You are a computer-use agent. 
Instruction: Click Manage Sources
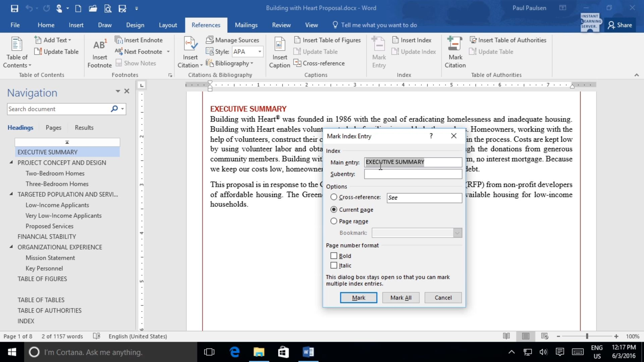[233, 40]
